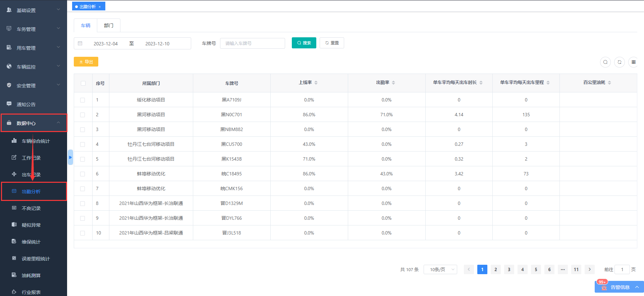This screenshot has height=296, width=644.
Task: Click the 车务管理 sidebar icon
Action: coord(9,29)
